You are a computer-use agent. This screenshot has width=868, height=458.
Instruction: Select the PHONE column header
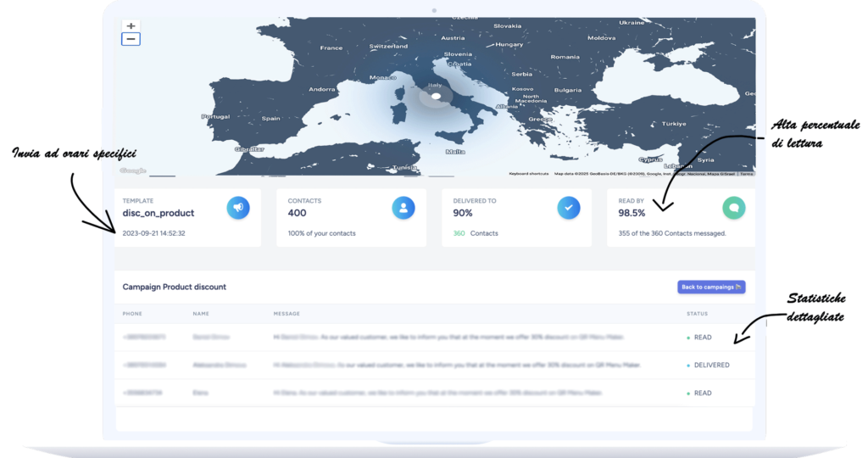(132, 314)
